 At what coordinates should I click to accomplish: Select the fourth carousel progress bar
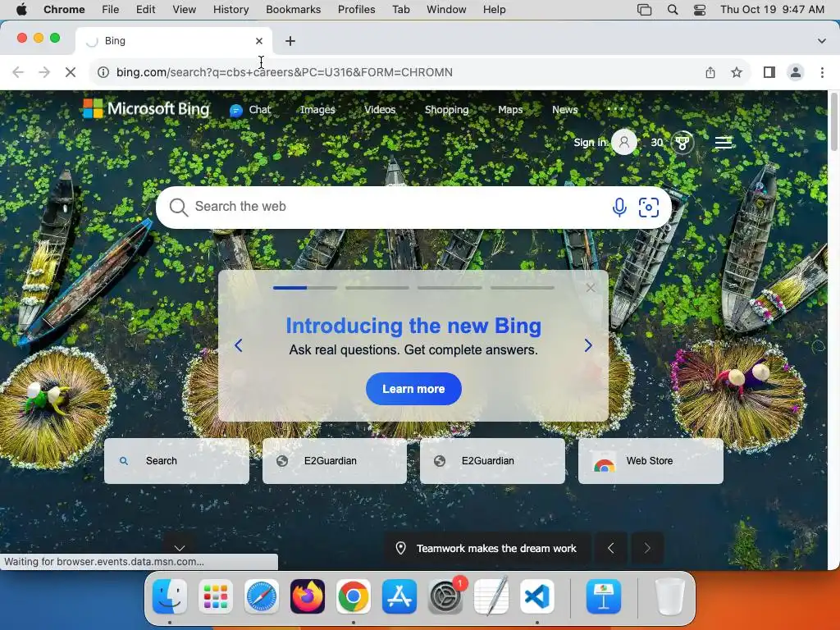click(x=522, y=288)
